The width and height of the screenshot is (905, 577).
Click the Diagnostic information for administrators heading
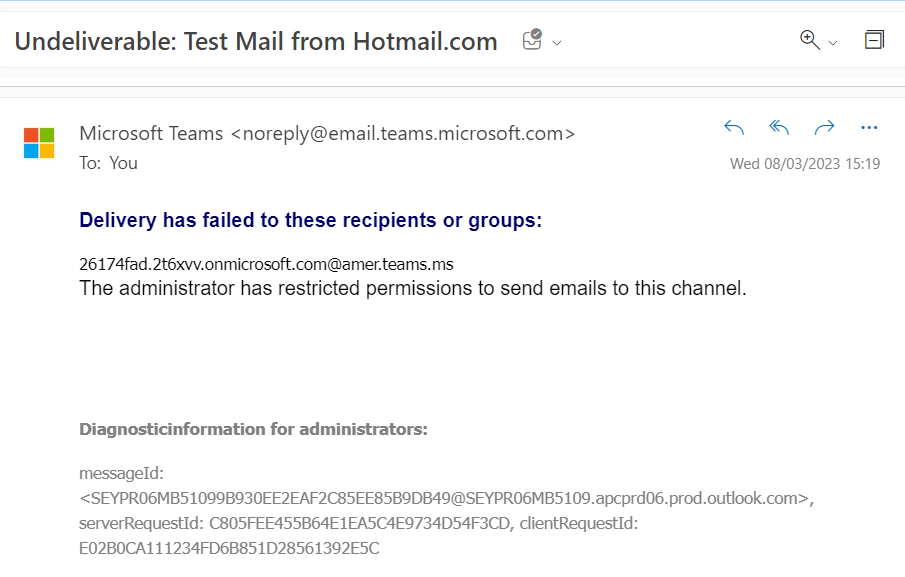(x=253, y=429)
